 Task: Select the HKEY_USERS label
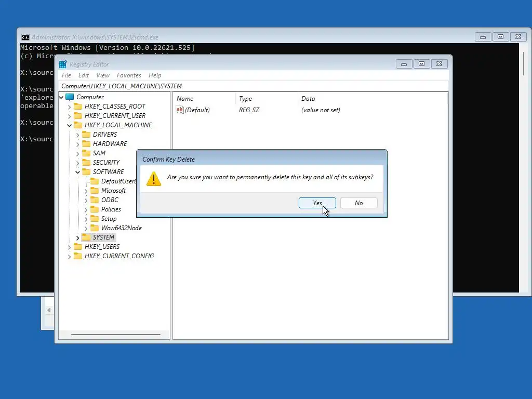[102, 247]
